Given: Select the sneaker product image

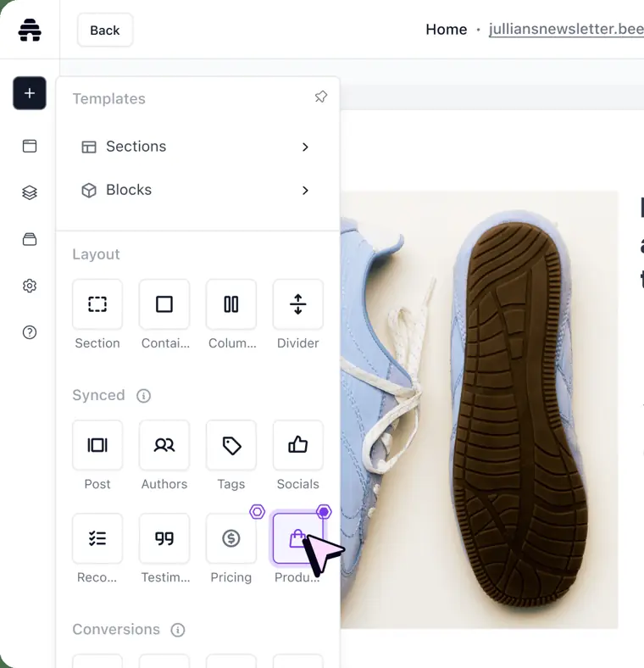Looking at the screenshot, I should [479, 409].
